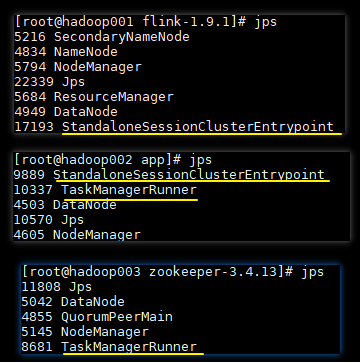Screen dimensions: 360x362
Task: Click the 10570 Jps line
Action: (49, 220)
